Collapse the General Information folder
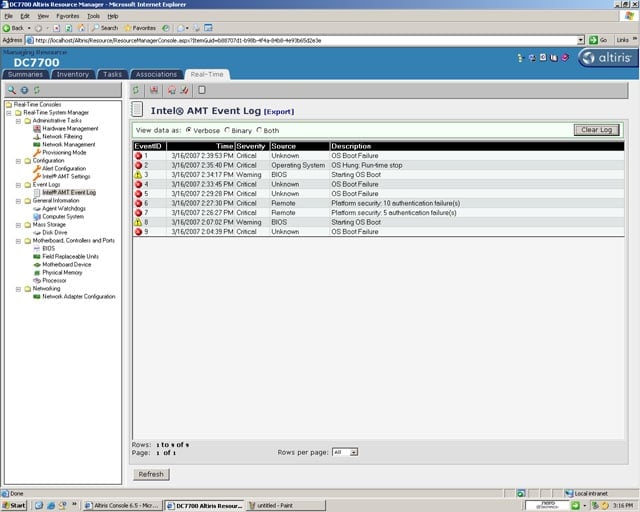 tap(18, 201)
